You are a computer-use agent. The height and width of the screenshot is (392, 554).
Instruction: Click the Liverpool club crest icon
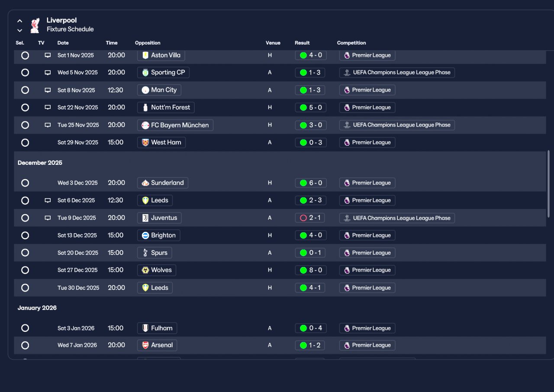click(35, 25)
